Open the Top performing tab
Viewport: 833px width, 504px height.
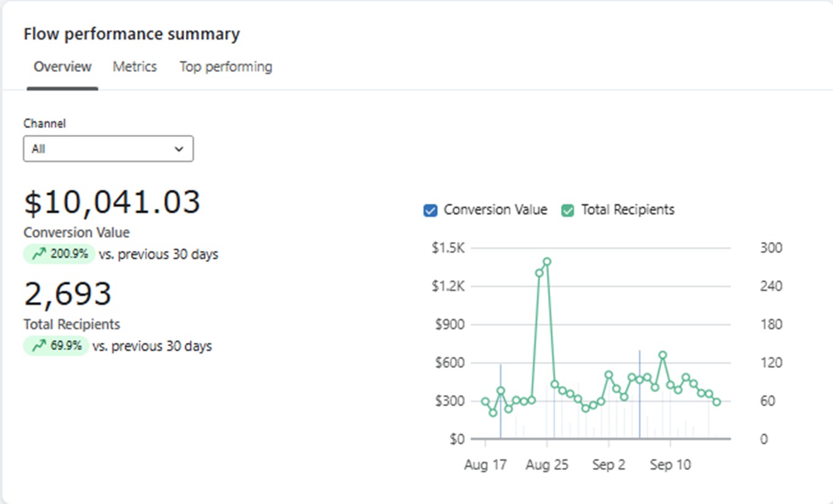(x=225, y=67)
